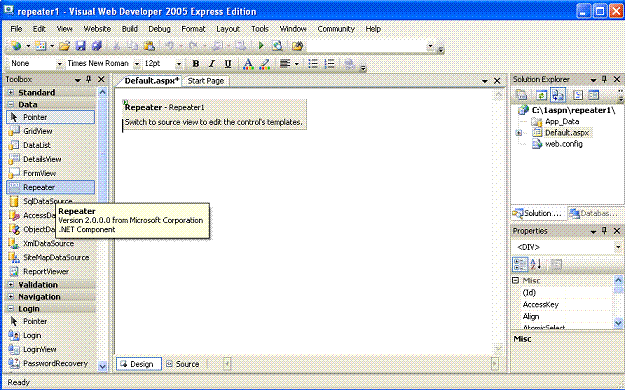Click the Background Color highlighter icon
This screenshot has width=625, height=390.
coord(265,64)
